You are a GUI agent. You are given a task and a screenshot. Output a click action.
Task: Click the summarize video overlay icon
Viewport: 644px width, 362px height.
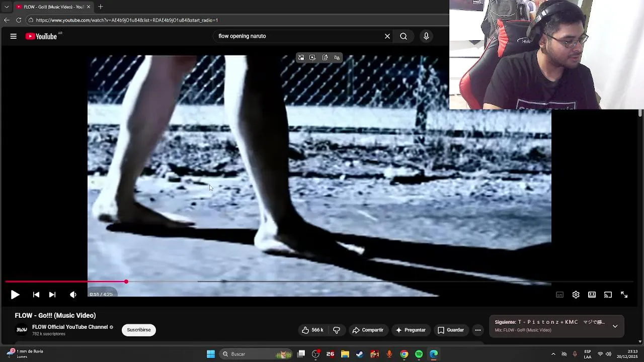325,58
